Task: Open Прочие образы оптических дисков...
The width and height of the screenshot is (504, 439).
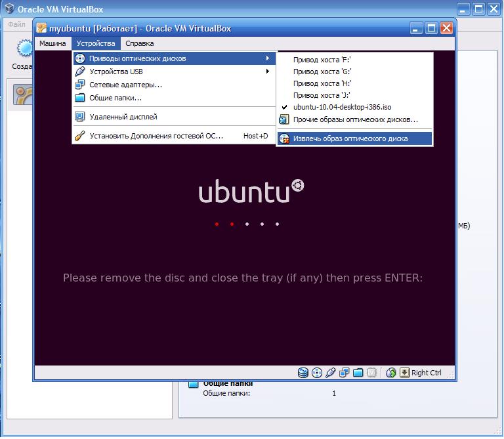Action: [x=354, y=119]
